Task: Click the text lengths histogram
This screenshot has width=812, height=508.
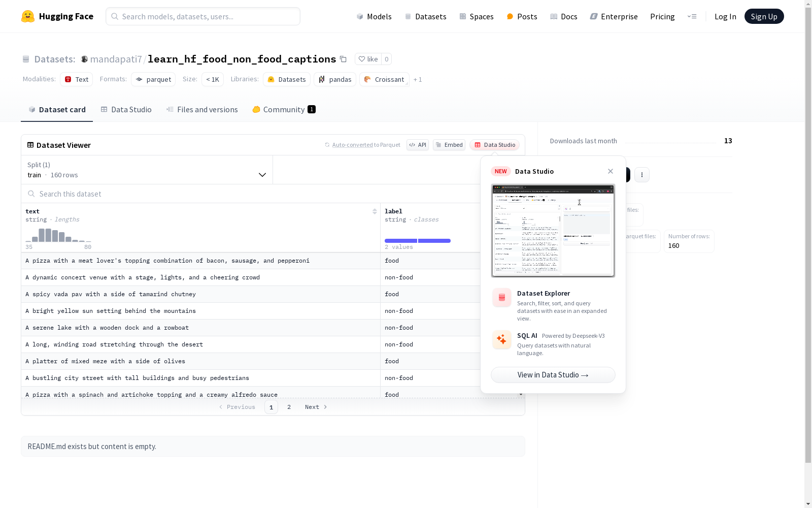Action: click(x=58, y=235)
